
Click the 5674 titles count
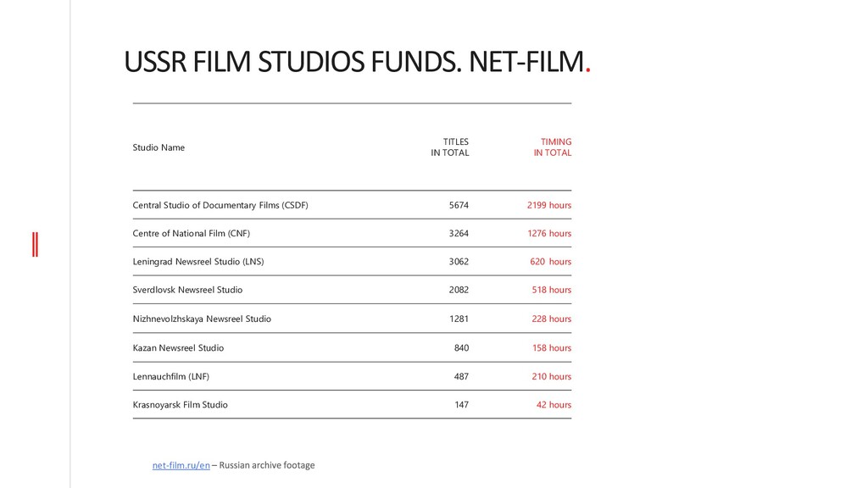click(459, 205)
